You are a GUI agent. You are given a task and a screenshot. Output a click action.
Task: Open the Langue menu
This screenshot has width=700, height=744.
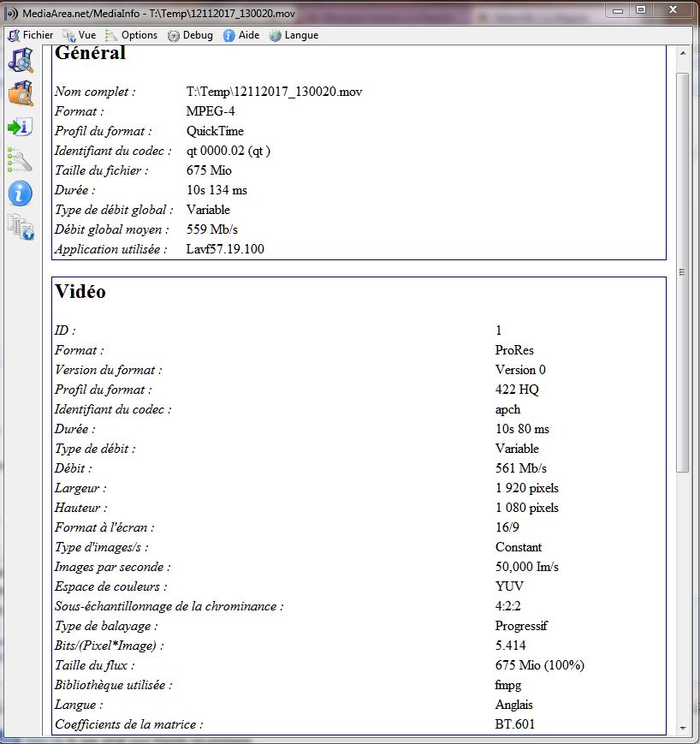294,35
